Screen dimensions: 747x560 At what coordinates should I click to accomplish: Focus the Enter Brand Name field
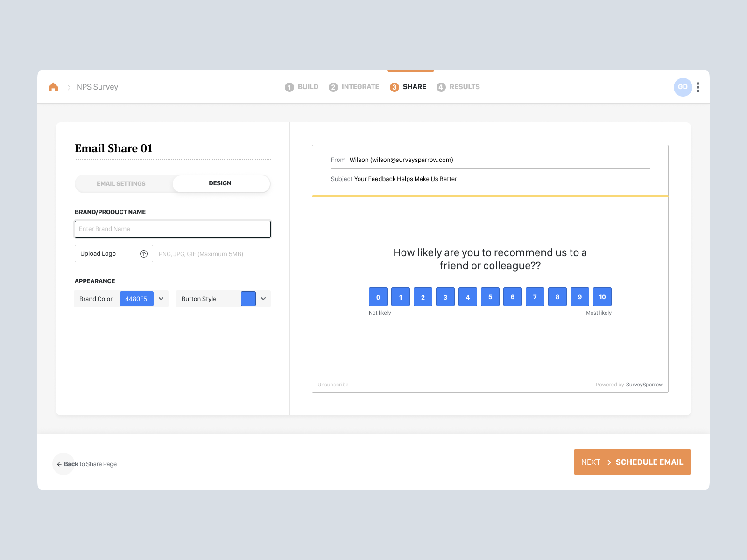(x=173, y=229)
